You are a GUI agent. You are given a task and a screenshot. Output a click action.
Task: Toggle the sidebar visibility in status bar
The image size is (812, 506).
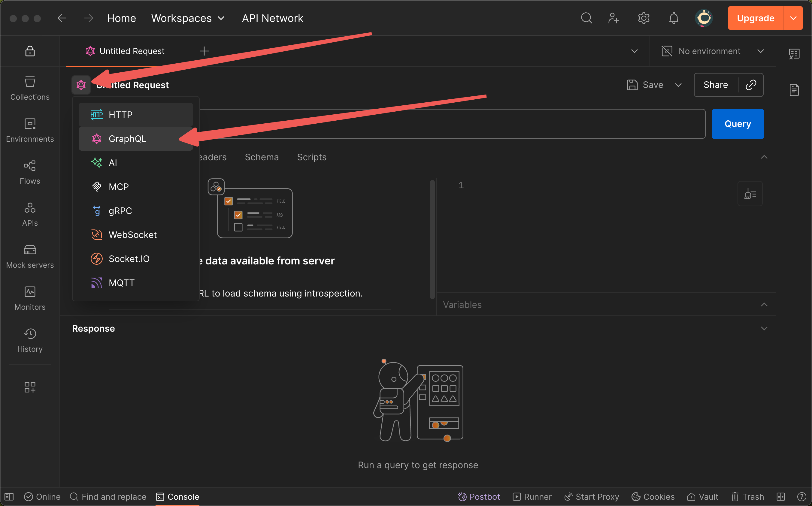9,497
